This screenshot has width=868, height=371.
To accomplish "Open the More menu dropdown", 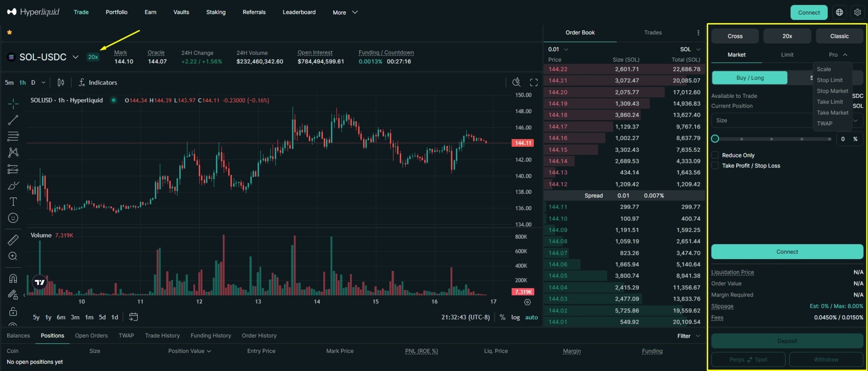I will pyautogui.click(x=345, y=12).
